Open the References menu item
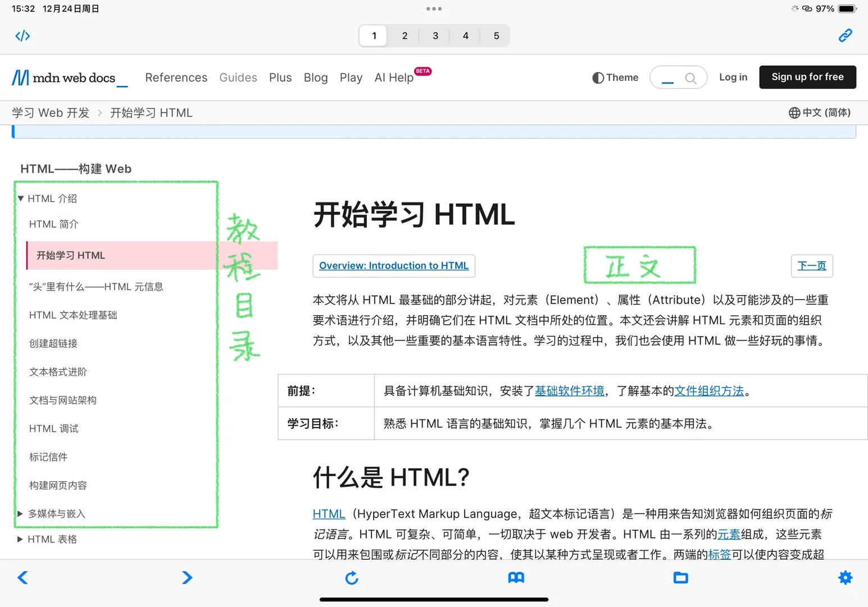Screen dimensions: 868x607 click(x=176, y=78)
